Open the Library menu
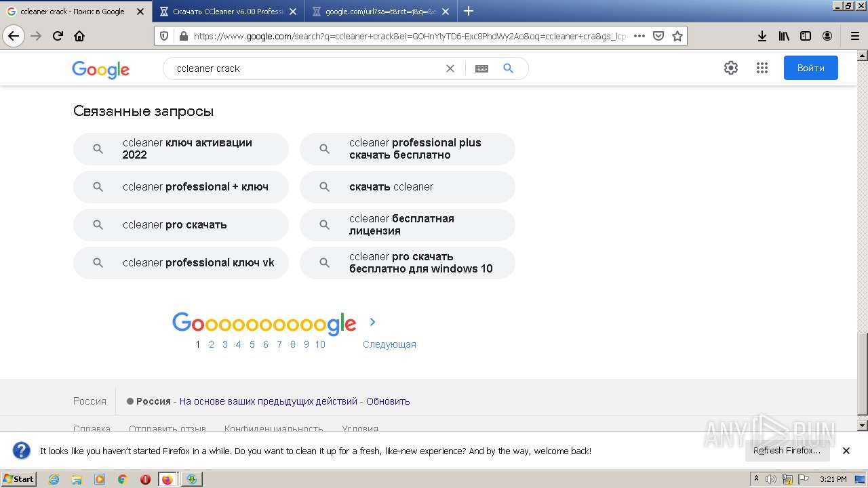Viewport: 868px width, 488px height. coord(784,36)
